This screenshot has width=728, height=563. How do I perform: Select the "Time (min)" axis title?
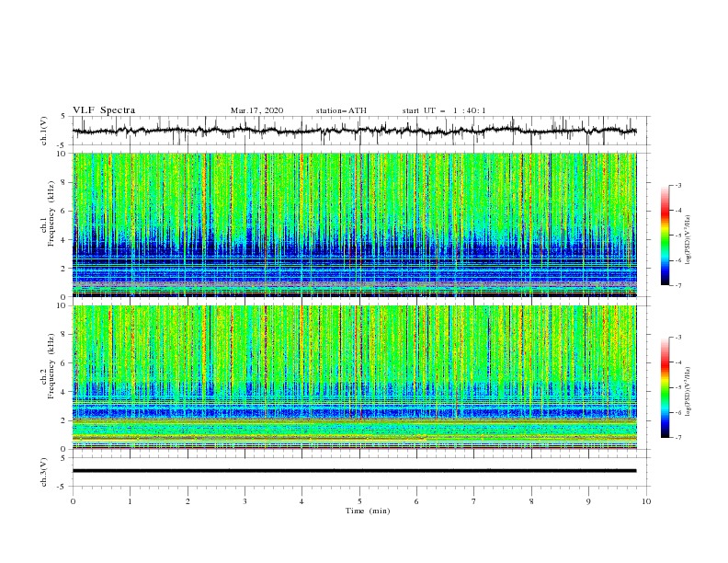pyautogui.click(x=368, y=511)
